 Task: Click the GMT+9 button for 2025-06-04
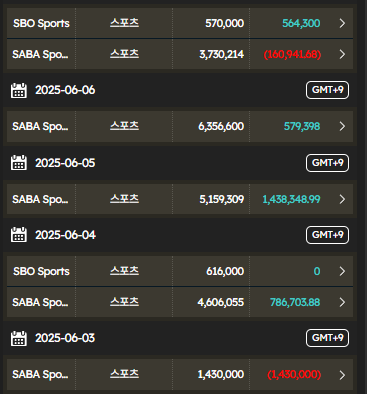[x=327, y=235]
